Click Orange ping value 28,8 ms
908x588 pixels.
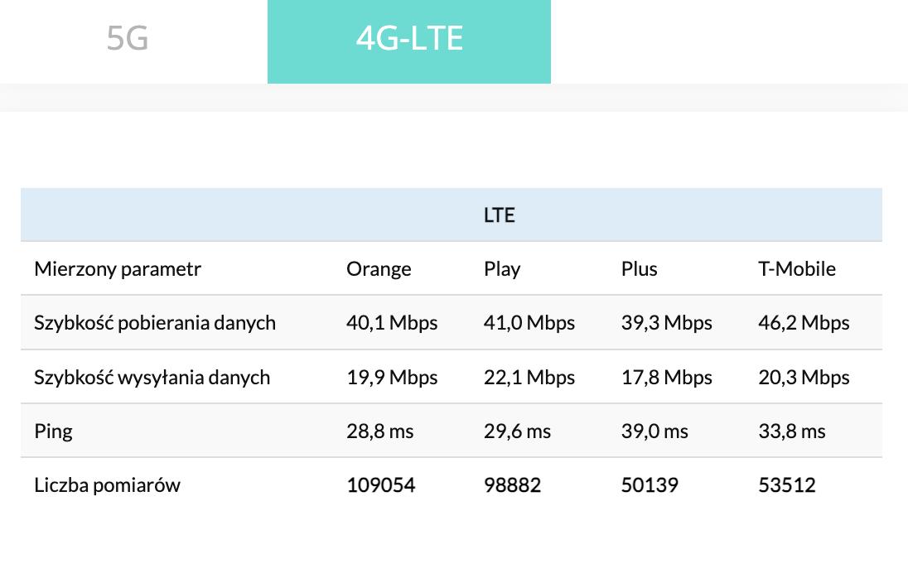click(x=379, y=431)
